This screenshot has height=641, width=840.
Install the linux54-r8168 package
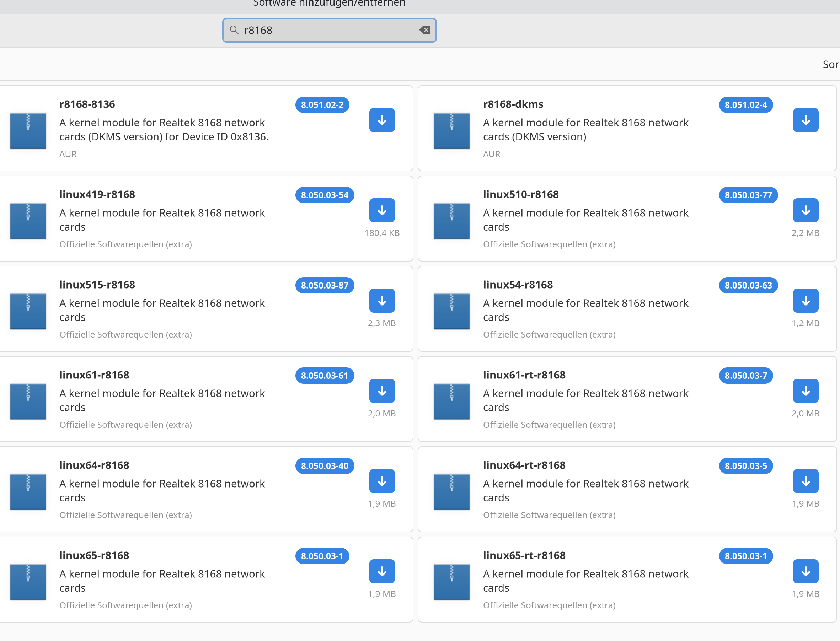pyautogui.click(x=805, y=301)
